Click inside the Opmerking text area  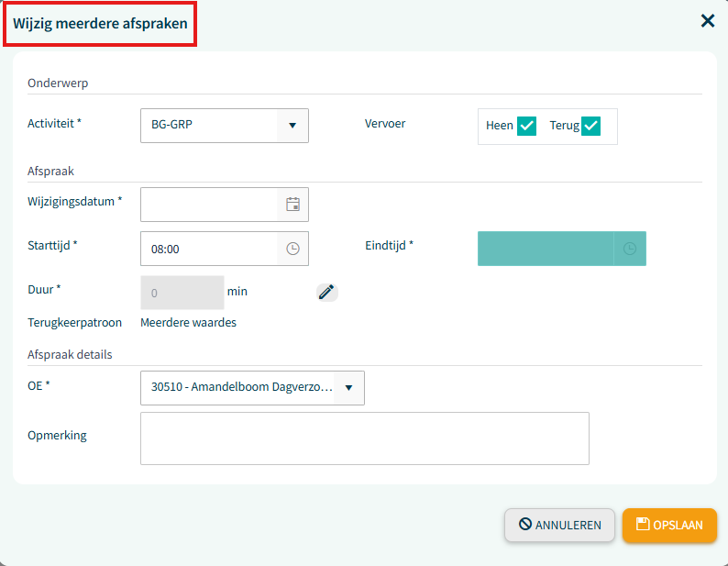(x=365, y=438)
